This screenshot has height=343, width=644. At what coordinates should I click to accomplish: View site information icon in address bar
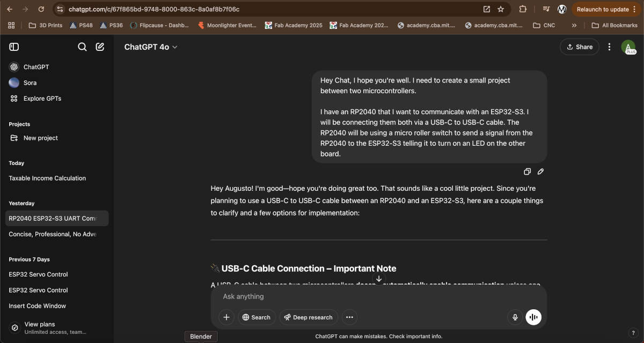click(60, 9)
